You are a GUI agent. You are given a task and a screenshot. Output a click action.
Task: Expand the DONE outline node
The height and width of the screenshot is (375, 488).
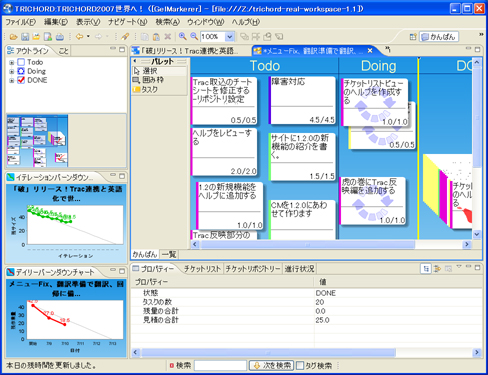tap(12, 80)
